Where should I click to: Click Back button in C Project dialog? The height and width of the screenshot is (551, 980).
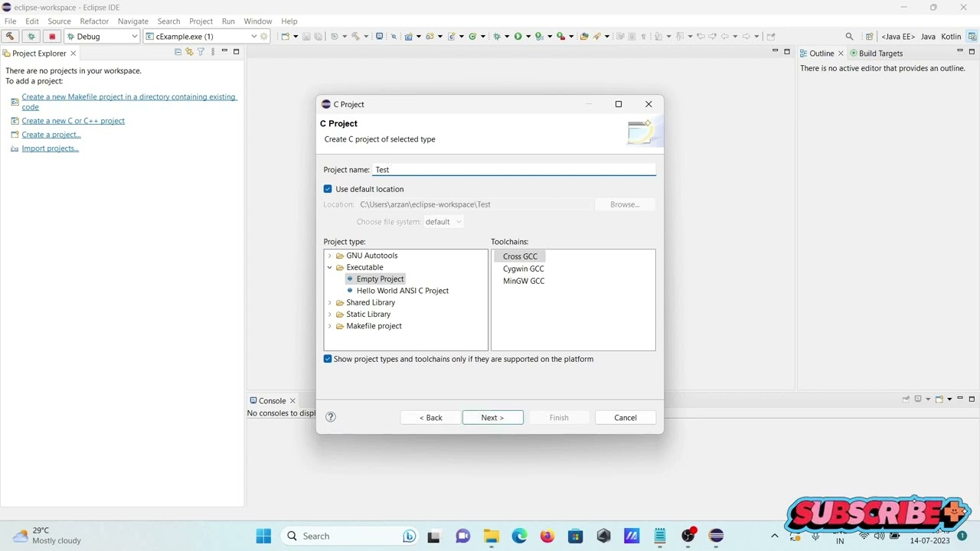point(431,418)
